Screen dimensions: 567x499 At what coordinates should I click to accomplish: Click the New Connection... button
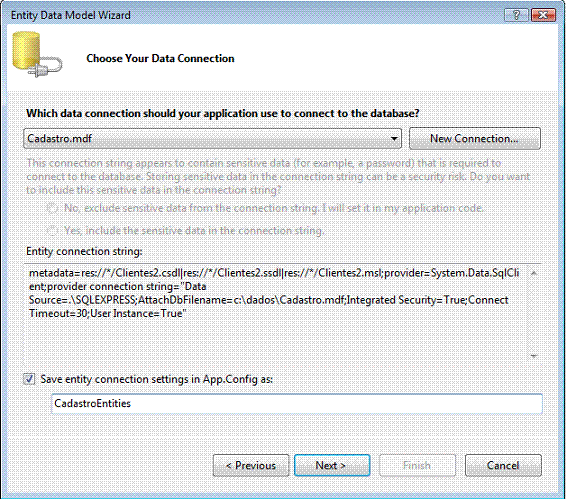tap(475, 138)
